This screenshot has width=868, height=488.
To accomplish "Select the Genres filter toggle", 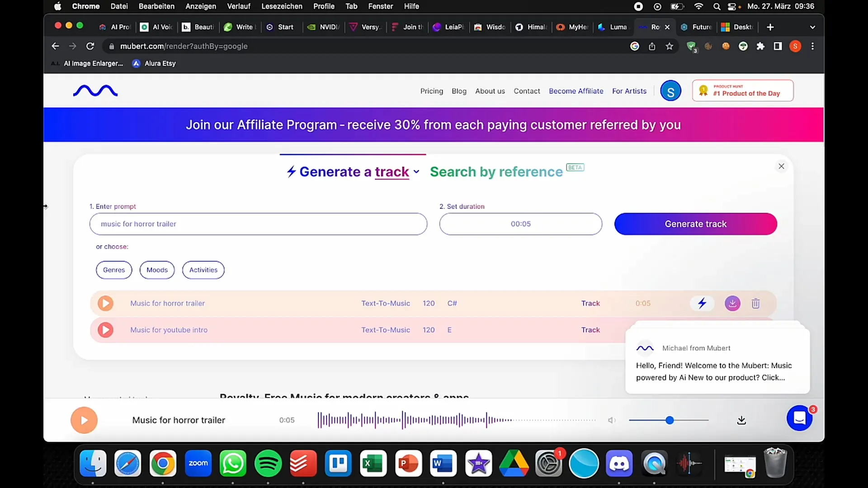I will click(114, 269).
